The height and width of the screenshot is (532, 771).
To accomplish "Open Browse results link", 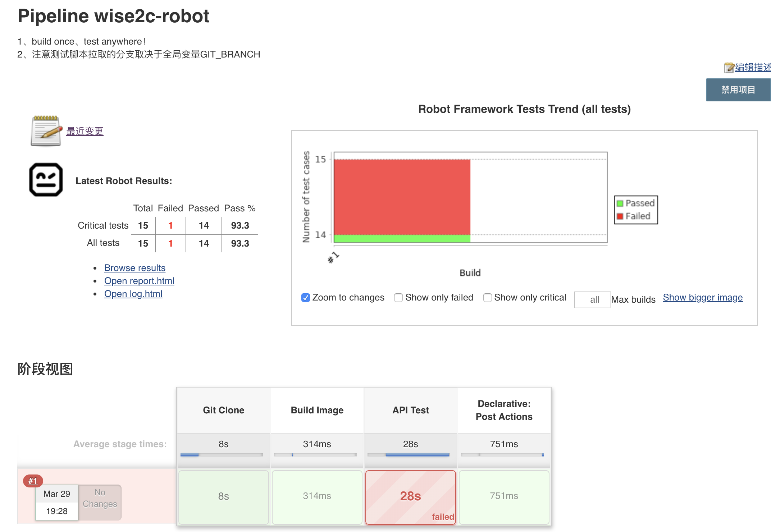I will (x=135, y=268).
